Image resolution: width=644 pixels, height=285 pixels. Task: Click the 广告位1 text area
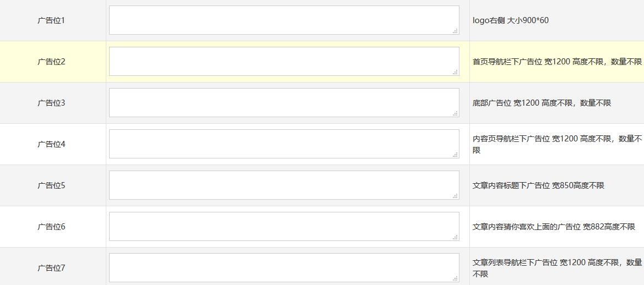(284, 20)
